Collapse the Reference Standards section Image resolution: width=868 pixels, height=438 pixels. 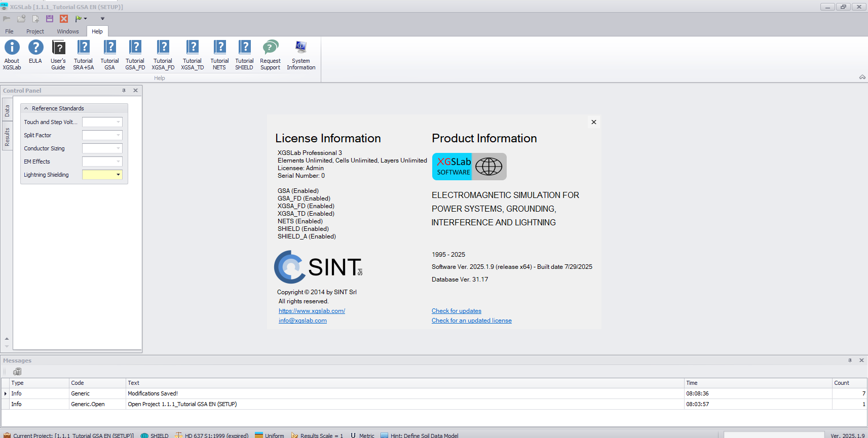(x=26, y=108)
